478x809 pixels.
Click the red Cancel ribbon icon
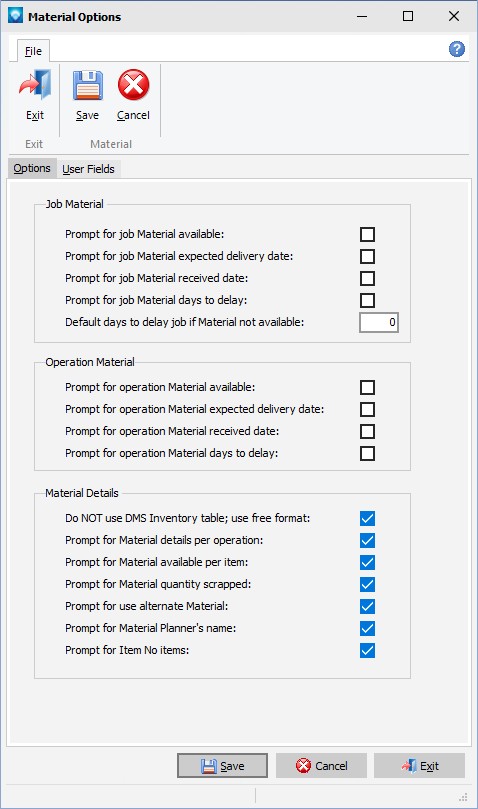click(x=133, y=85)
